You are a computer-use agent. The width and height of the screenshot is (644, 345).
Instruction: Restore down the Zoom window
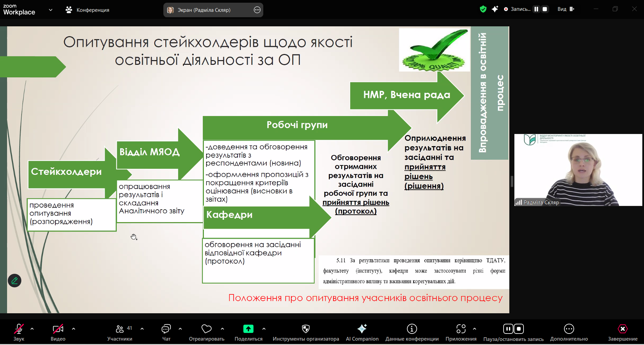pos(615,9)
